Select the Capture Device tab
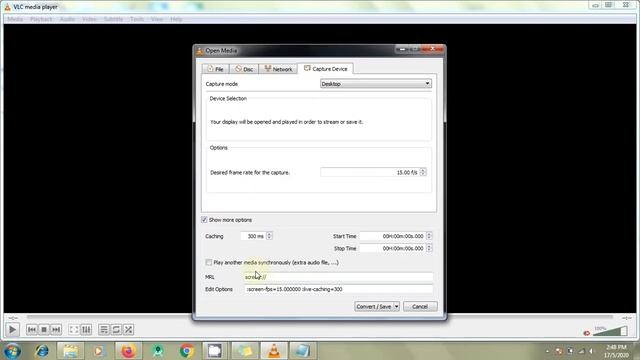 [x=325, y=69]
